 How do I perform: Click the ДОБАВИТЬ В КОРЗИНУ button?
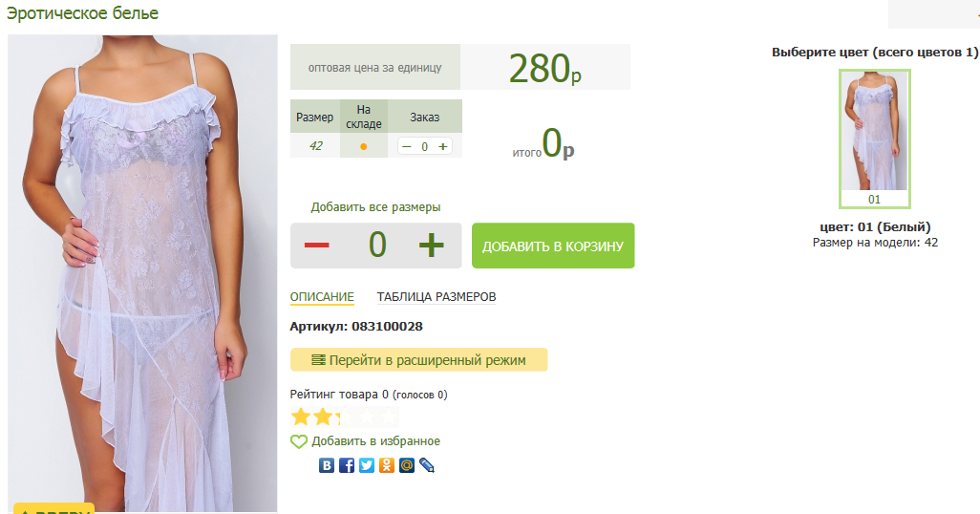point(553,246)
